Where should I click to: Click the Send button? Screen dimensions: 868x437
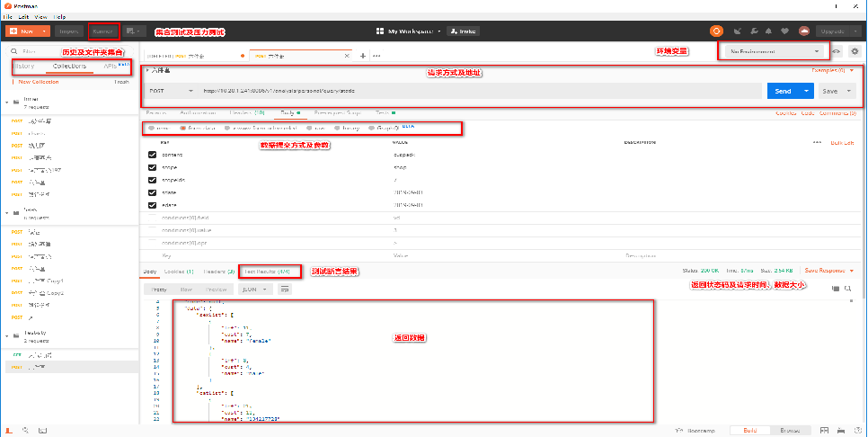coord(784,91)
